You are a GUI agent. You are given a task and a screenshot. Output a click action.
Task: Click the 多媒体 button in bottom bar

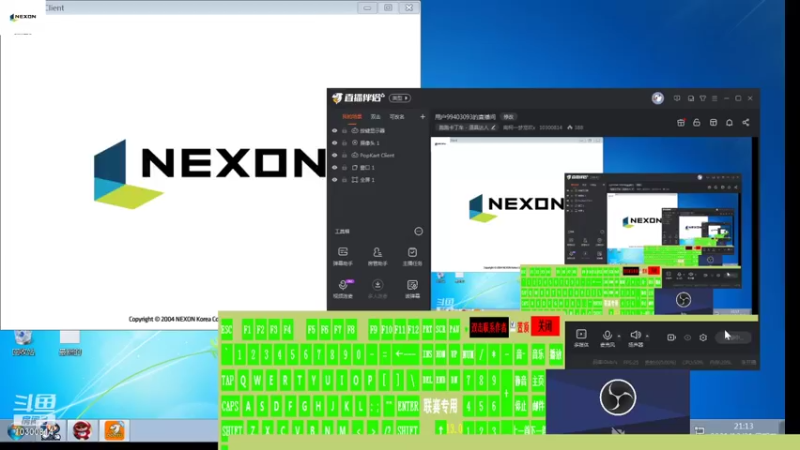[581, 338]
